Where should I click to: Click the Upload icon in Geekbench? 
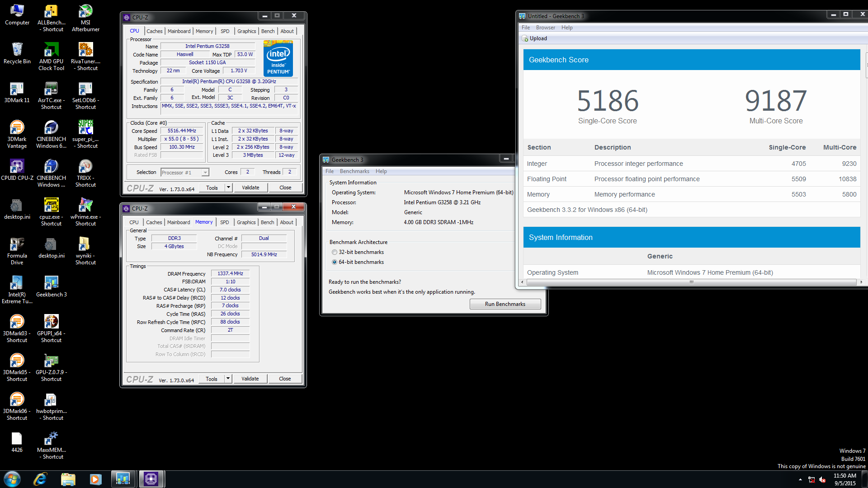(x=525, y=38)
